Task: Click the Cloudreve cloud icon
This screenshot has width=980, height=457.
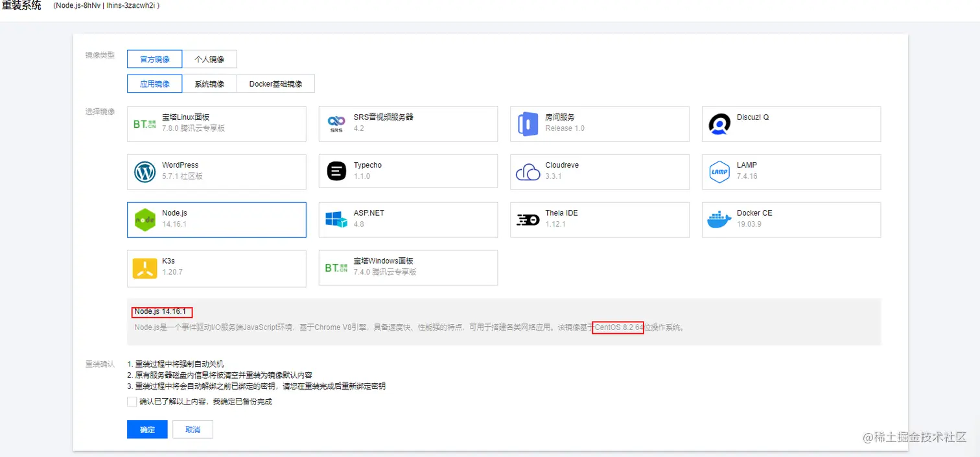Action: pos(528,172)
